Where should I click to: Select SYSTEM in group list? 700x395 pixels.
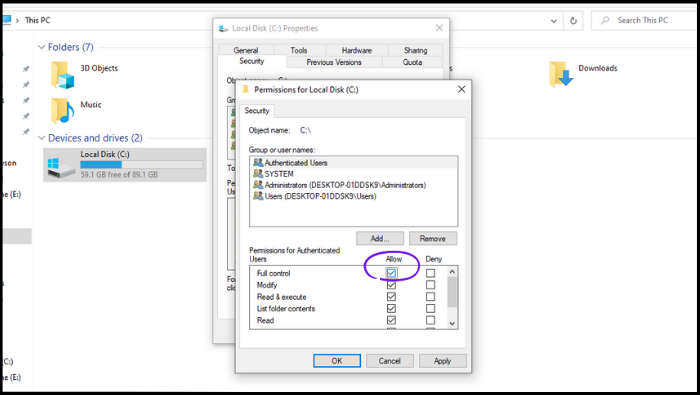(x=354, y=174)
